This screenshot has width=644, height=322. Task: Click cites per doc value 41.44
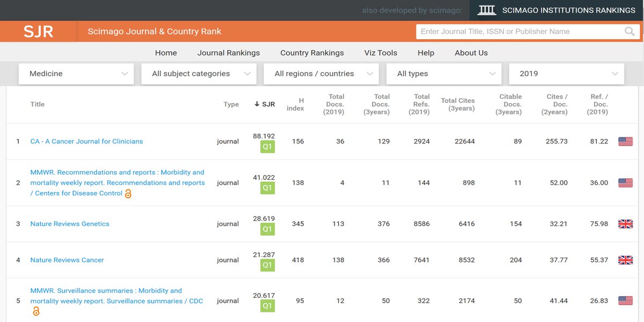pos(559,301)
